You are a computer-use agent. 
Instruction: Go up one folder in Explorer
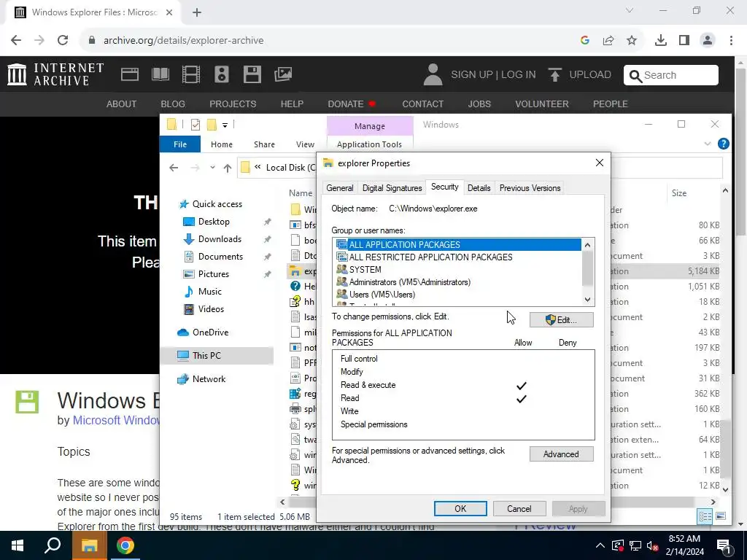coord(228,168)
